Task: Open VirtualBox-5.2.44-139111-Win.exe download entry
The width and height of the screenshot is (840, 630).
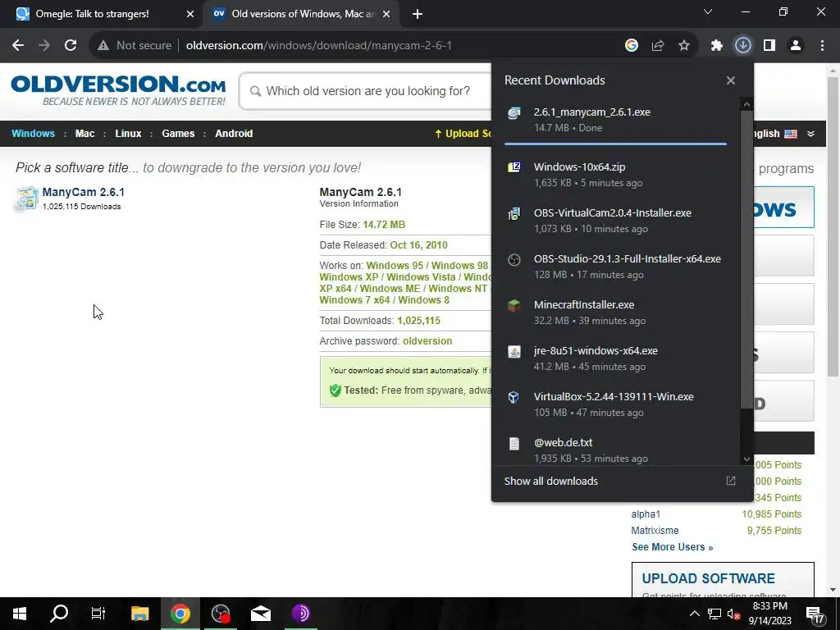Action: (x=615, y=405)
